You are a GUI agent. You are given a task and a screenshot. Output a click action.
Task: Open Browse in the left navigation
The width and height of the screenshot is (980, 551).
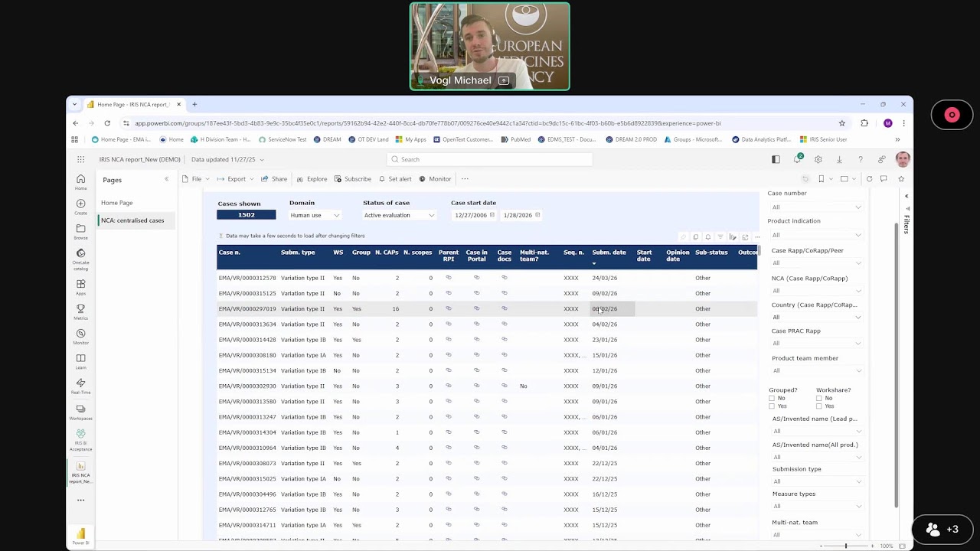pos(80,231)
